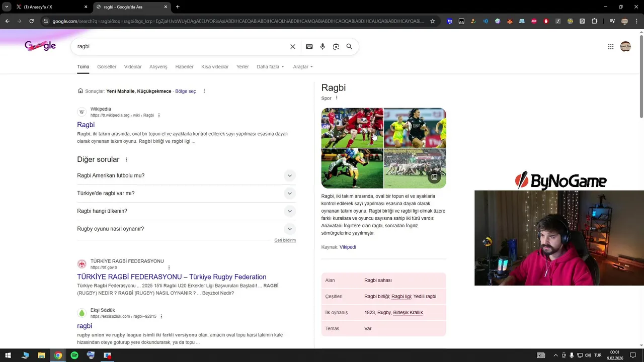The image size is (644, 362).
Task: Open the black-jersey female player photo
Action: 415,128
